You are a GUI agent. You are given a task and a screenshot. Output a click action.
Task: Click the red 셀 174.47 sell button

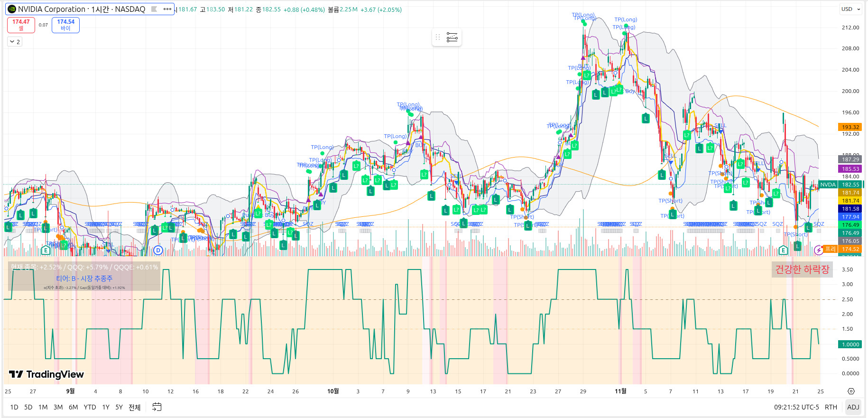pos(21,25)
